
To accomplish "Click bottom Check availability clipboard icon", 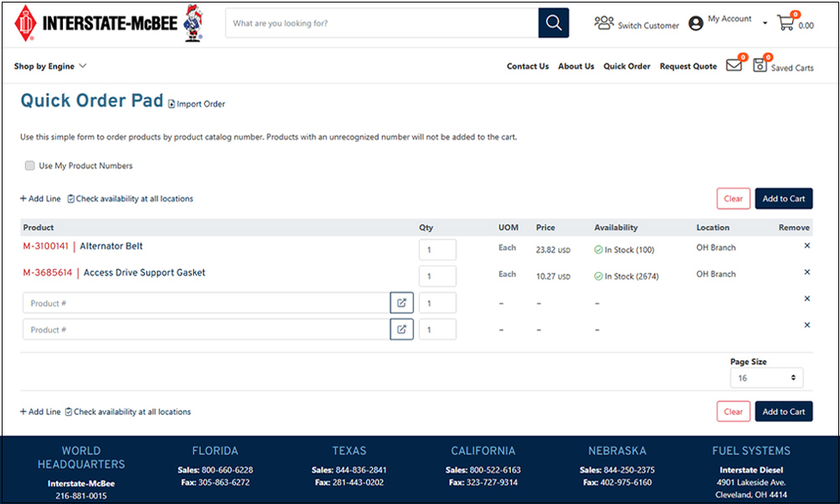I will [69, 412].
